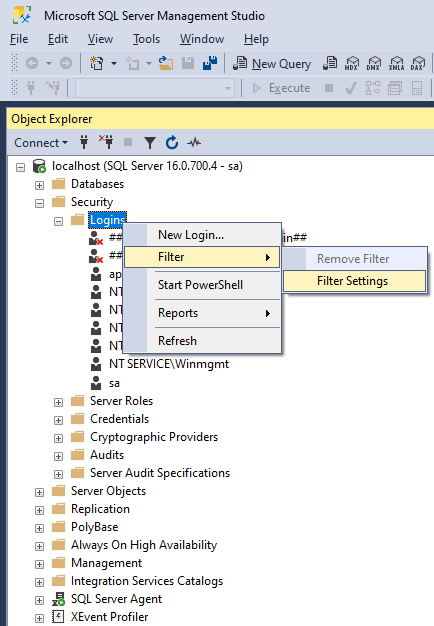Expand the Integration Services Catalogs folder
The image size is (434, 626).
(x=39, y=582)
